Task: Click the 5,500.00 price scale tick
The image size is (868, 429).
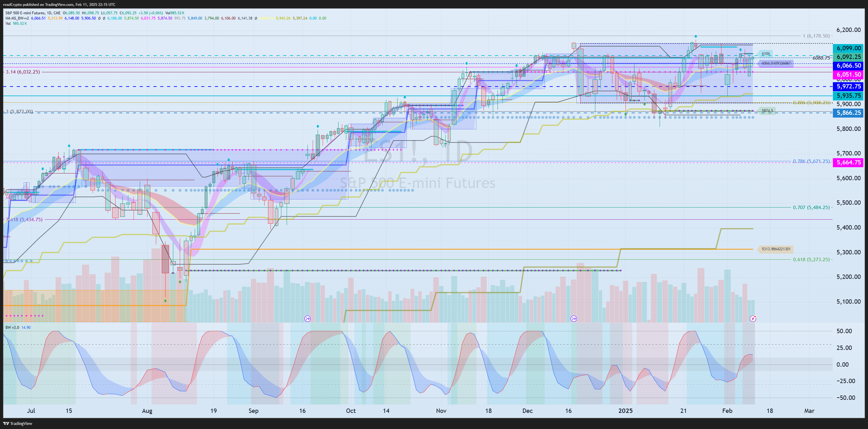Action: [848, 203]
